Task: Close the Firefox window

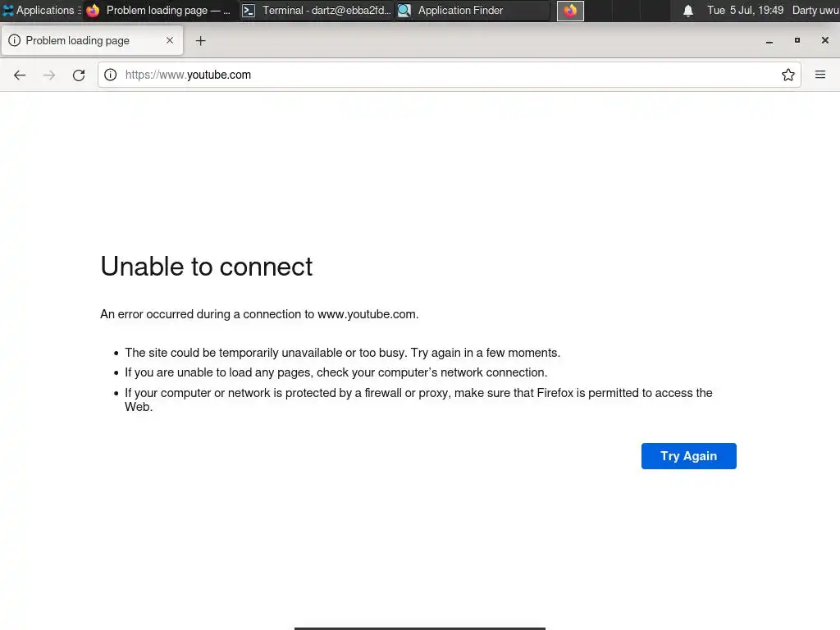Action: pyautogui.click(x=825, y=40)
